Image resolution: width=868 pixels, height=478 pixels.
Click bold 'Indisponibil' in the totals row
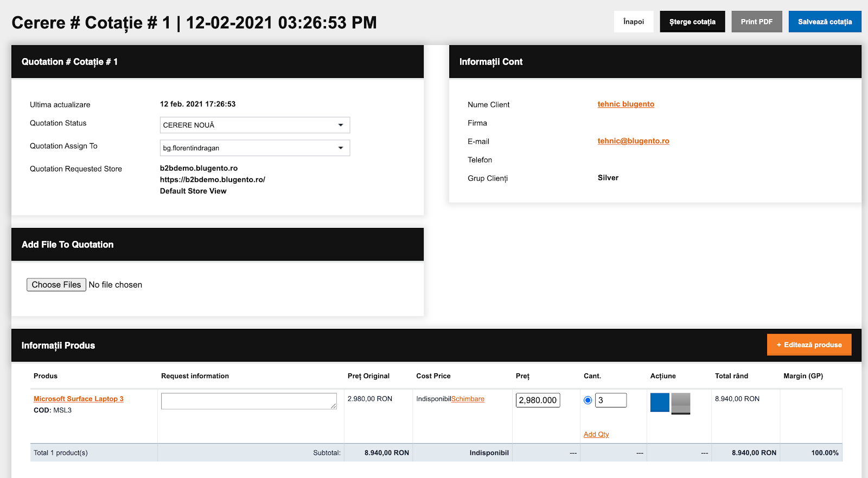[489, 453]
